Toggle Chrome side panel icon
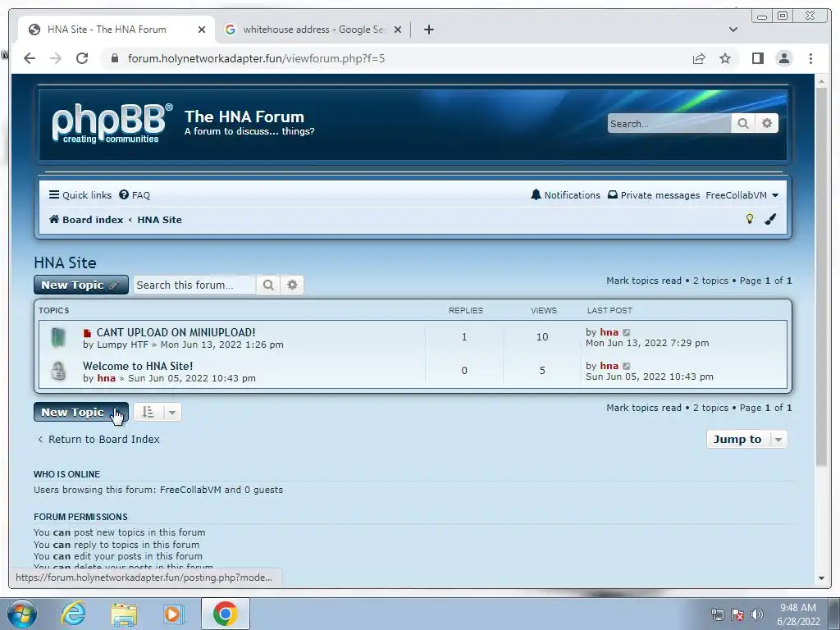Viewport: 840px width, 630px height. pos(757,58)
